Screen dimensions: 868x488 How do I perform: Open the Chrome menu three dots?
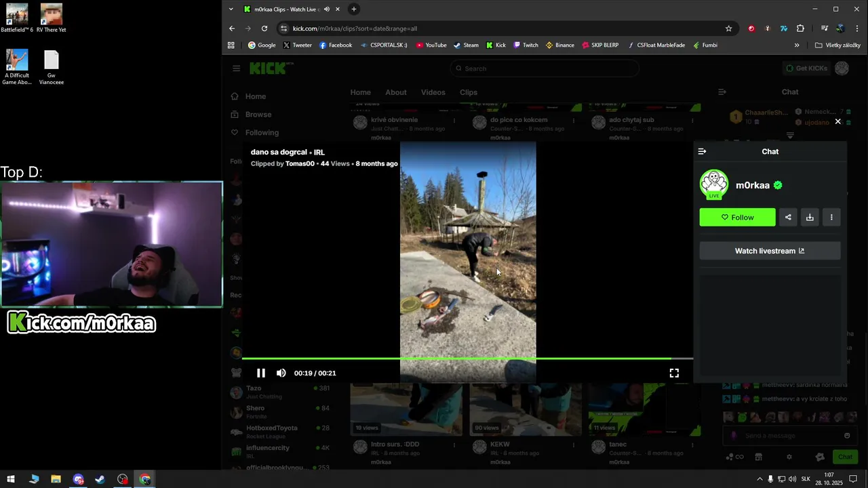point(858,28)
